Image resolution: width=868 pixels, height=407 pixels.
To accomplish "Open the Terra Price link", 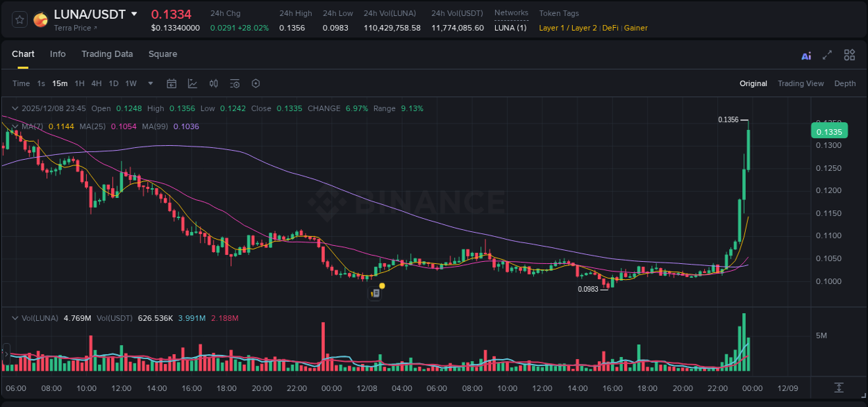I will [x=74, y=28].
